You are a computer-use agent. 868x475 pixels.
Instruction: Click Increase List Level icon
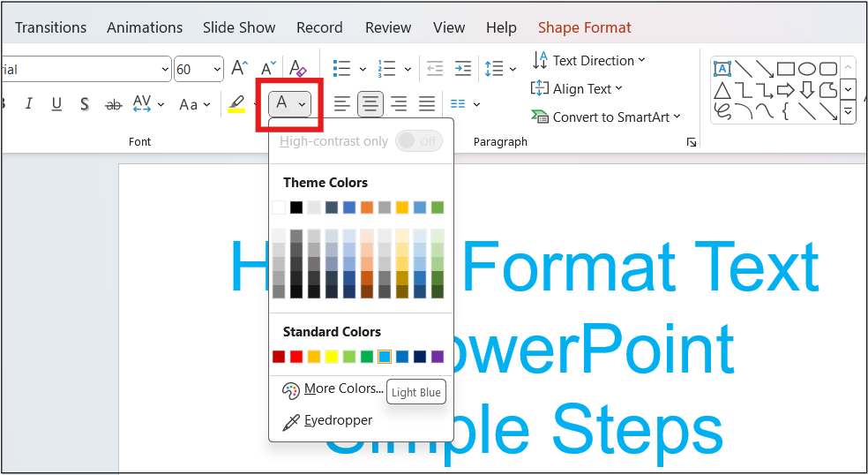coord(462,69)
